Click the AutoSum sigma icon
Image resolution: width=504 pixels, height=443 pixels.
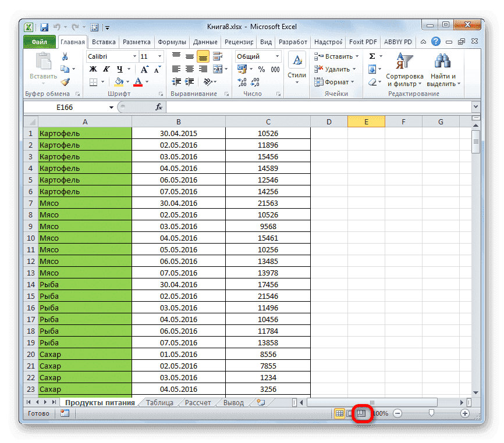click(x=372, y=56)
